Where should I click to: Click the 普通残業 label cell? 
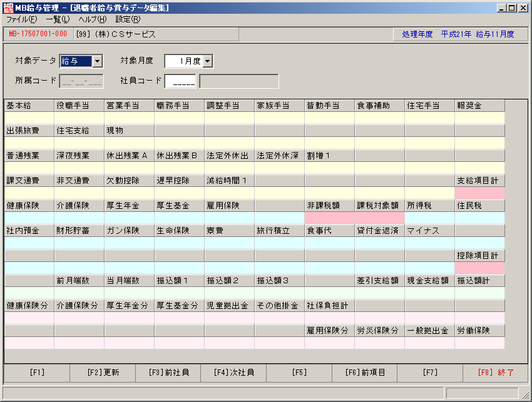tap(29, 156)
